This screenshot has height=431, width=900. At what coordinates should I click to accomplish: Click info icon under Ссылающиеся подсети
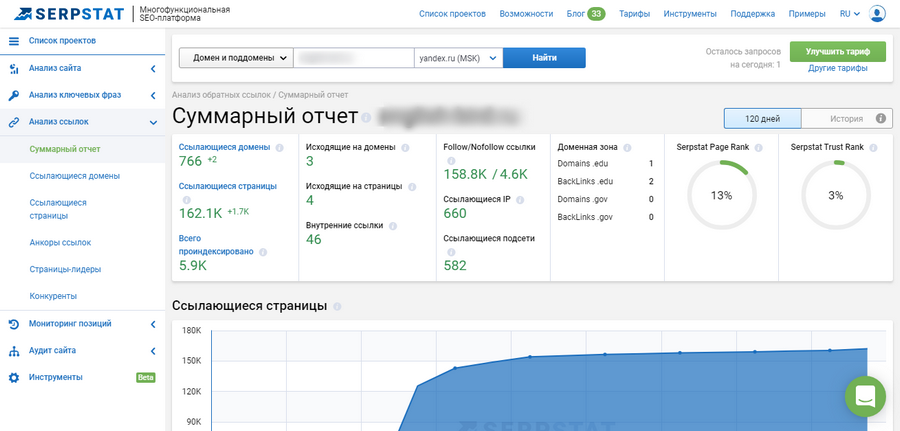pyautogui.click(x=451, y=252)
